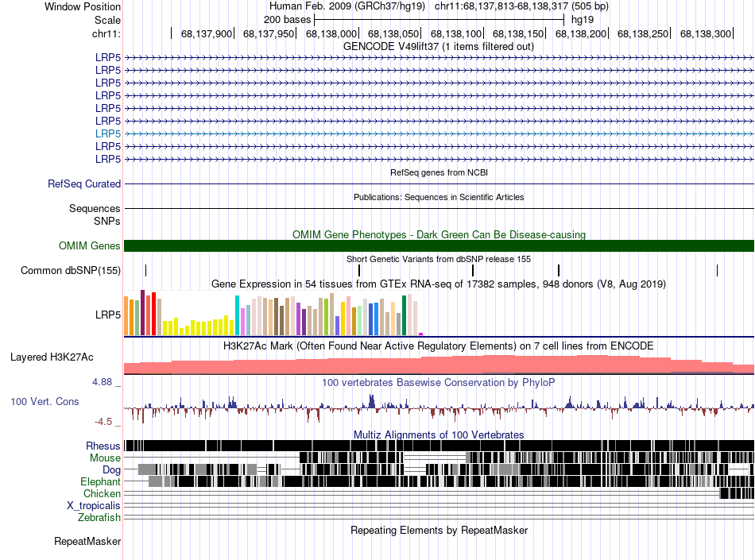The image size is (755, 560).
Task: Open the GTEx Gene Expression track title
Action: click(x=439, y=284)
